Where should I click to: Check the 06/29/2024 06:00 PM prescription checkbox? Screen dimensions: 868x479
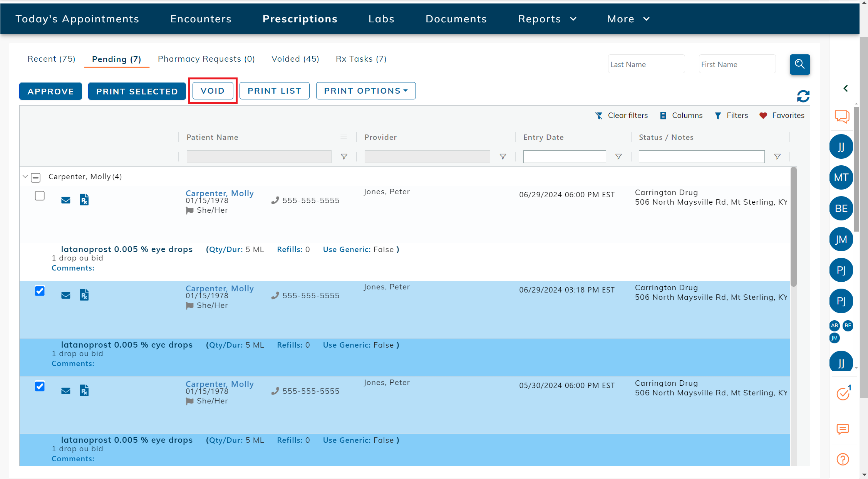point(40,196)
